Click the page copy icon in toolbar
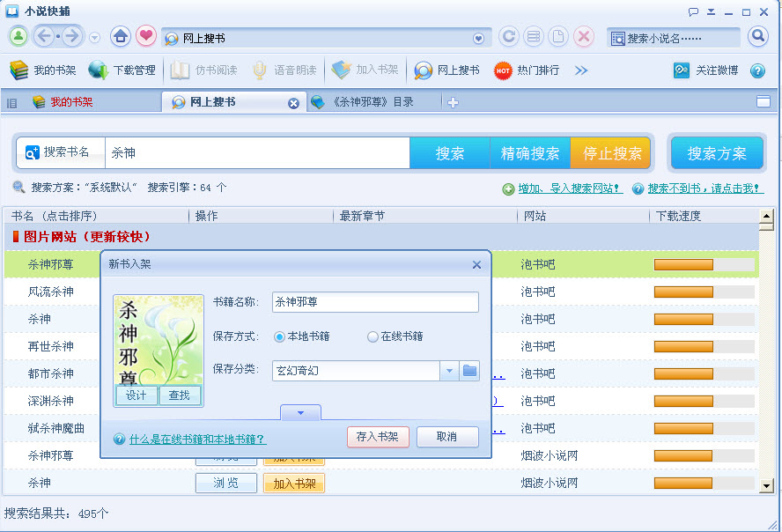Screen dimensions: 782x532 pyautogui.click(x=558, y=36)
